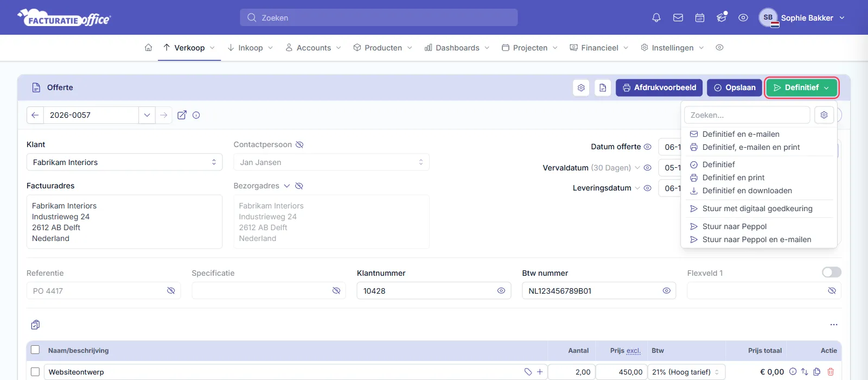Image resolution: width=868 pixels, height=380 pixels.
Task: Go to next quote with right arrow
Action: point(164,115)
